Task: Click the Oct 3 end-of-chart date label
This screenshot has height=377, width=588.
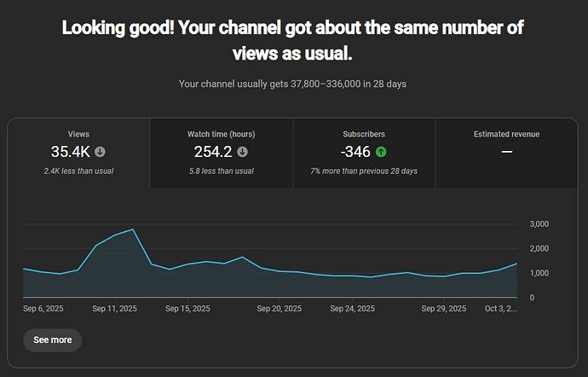Action: point(501,309)
